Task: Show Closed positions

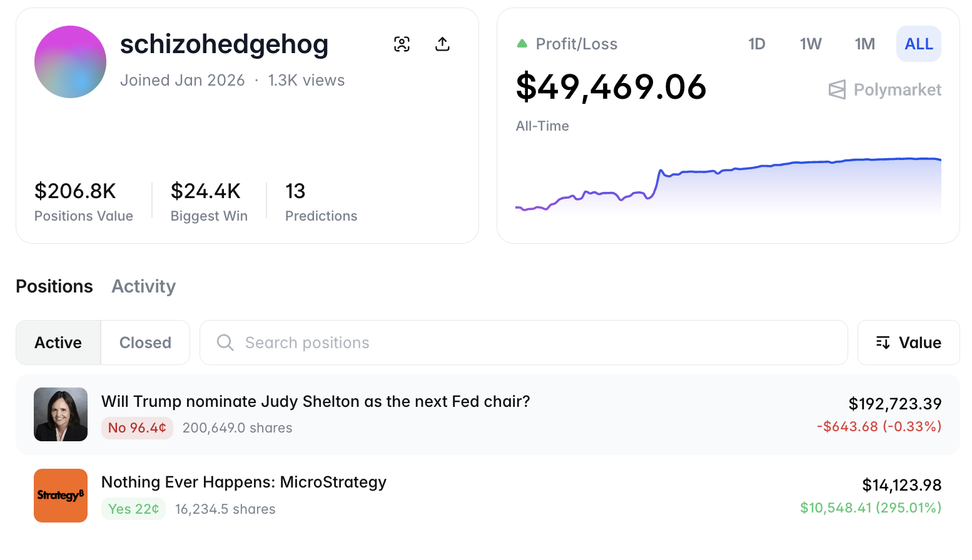Action: [145, 342]
